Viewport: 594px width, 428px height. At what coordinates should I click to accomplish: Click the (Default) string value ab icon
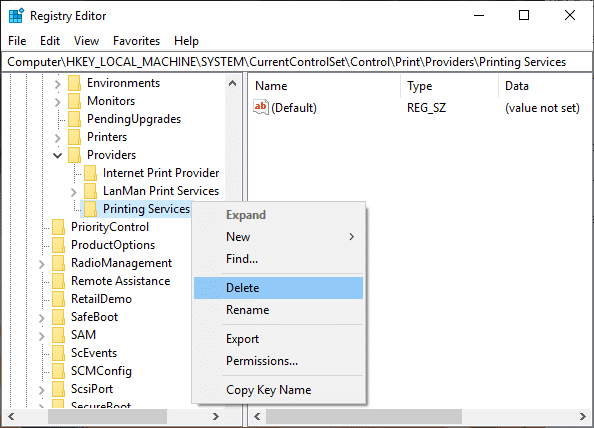pos(261,108)
